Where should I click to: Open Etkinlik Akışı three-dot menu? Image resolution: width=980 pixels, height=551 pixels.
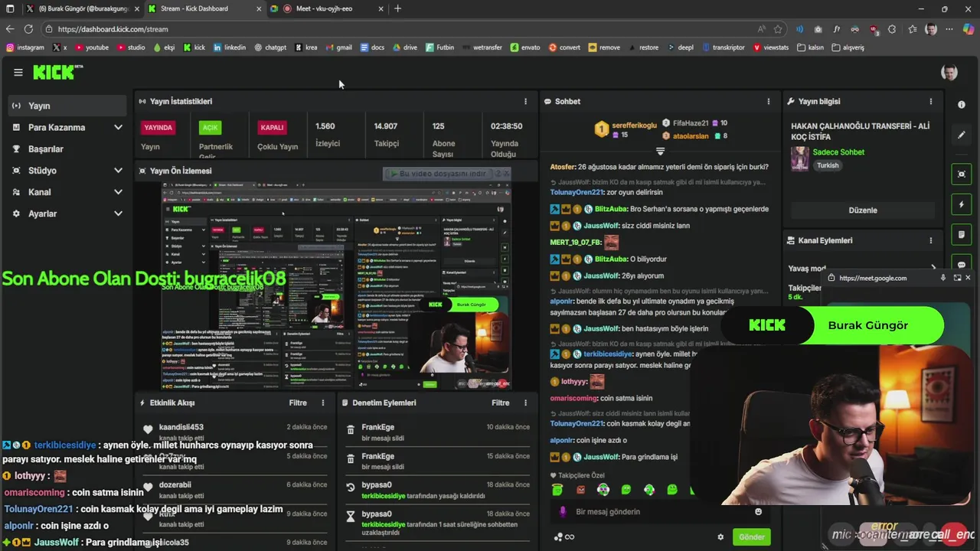click(x=323, y=403)
